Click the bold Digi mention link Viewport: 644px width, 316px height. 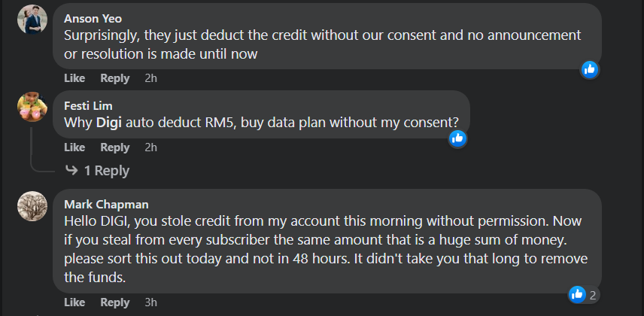tap(108, 122)
